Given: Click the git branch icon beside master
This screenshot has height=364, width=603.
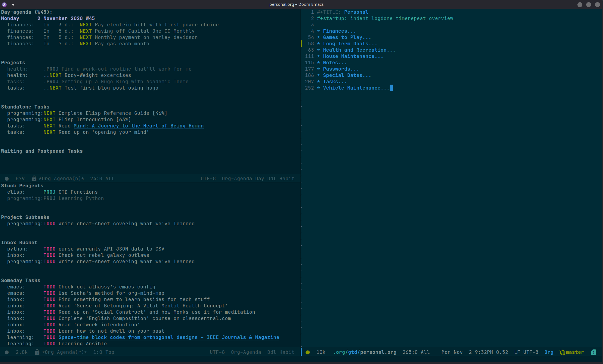Looking at the screenshot, I should (x=562, y=352).
